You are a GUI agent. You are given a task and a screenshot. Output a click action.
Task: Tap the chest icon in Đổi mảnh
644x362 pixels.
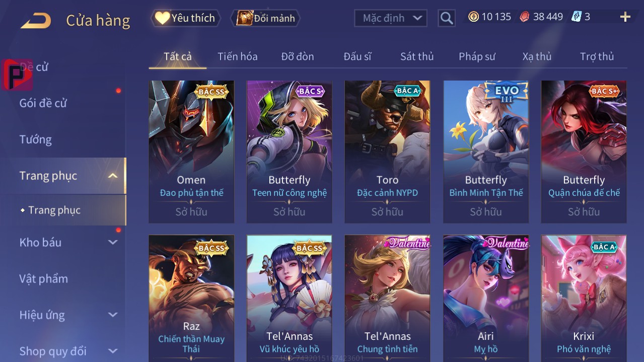(x=244, y=18)
